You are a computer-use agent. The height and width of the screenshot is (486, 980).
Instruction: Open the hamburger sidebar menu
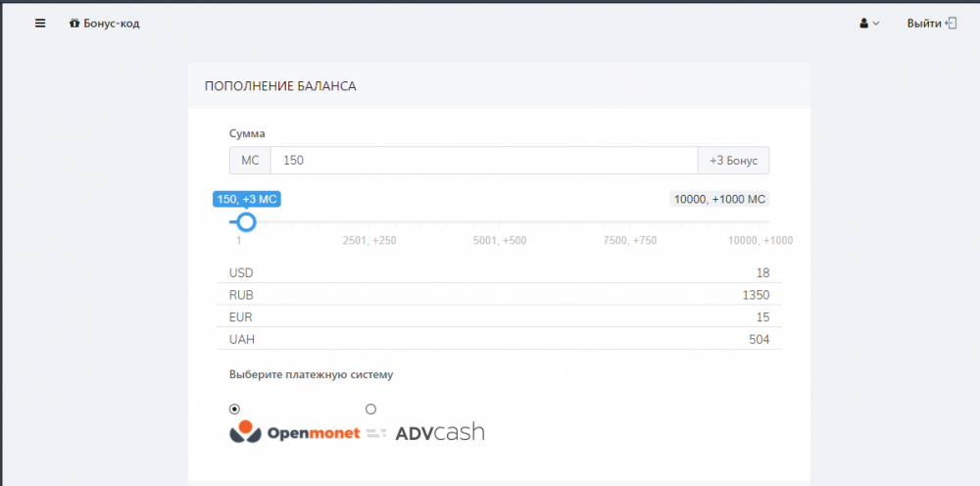pyautogui.click(x=40, y=24)
